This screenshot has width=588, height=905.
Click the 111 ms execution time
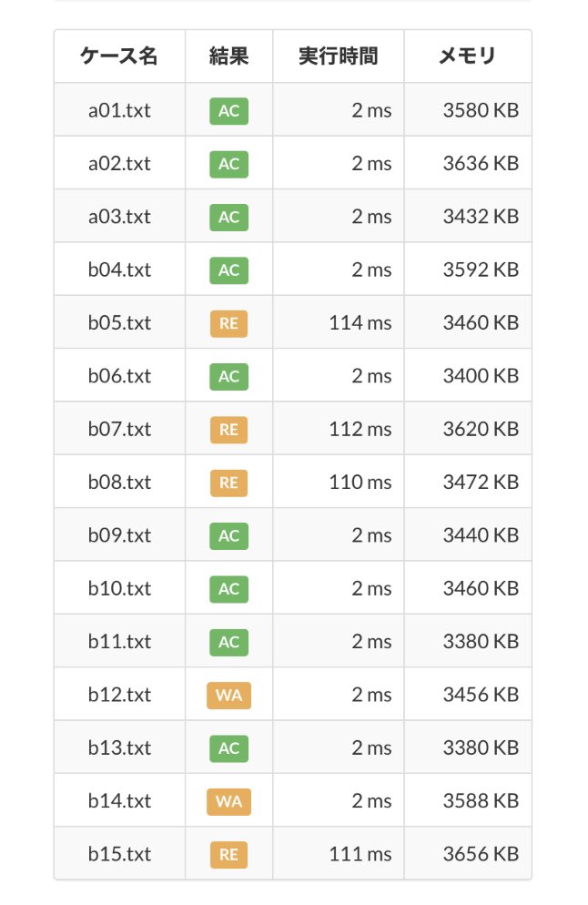360,854
